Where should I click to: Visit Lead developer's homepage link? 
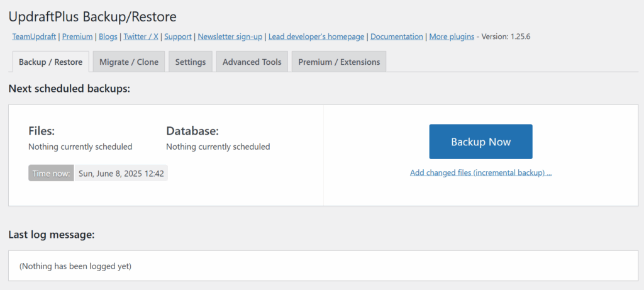(x=316, y=36)
